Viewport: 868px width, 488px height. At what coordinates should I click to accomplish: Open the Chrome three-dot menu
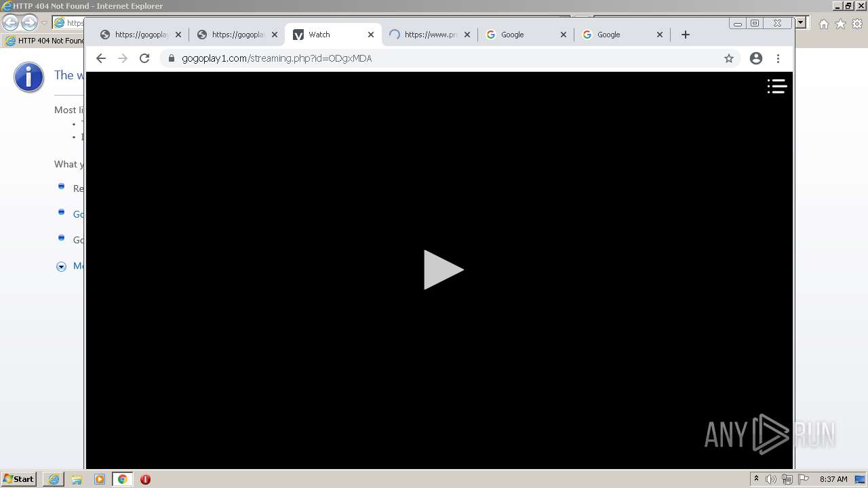pyautogui.click(x=778, y=58)
